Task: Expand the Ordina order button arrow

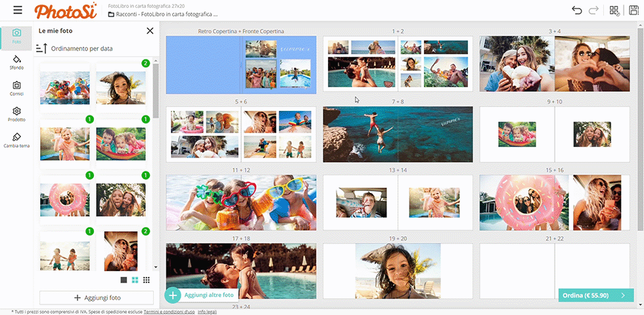Action: point(622,295)
